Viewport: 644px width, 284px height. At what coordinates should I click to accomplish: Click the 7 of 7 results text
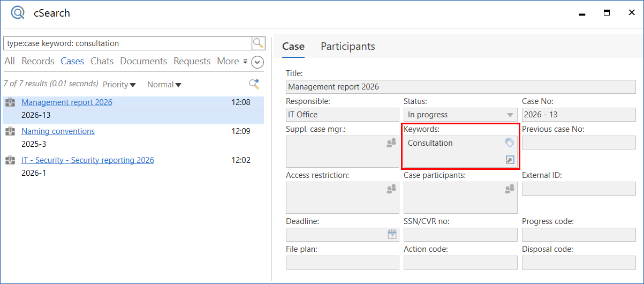click(x=51, y=84)
